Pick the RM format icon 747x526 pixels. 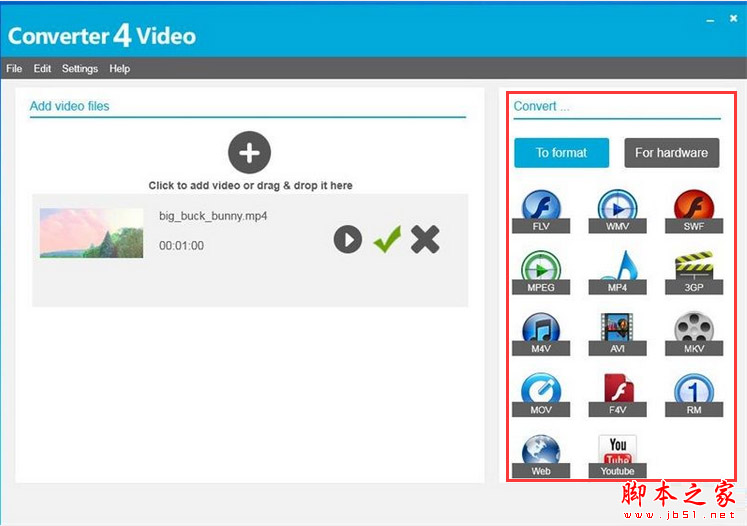(694, 394)
